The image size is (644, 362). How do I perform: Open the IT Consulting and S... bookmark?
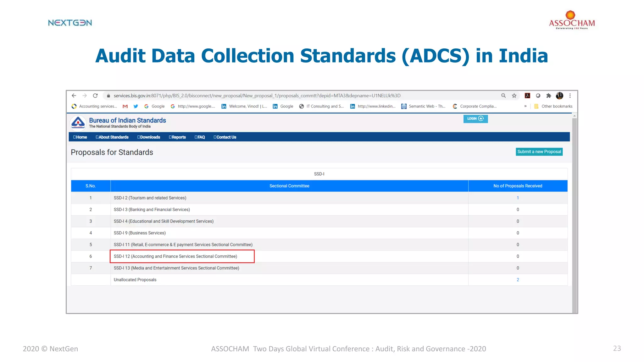coord(321,106)
